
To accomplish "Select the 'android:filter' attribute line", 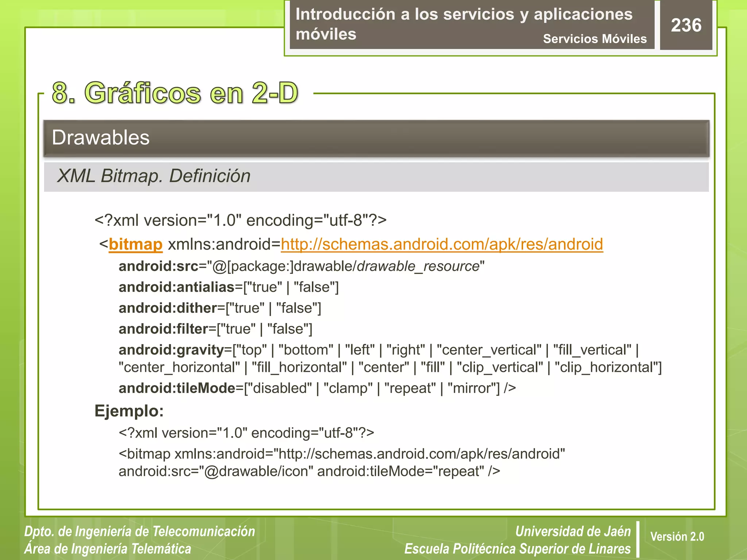I will (216, 329).
